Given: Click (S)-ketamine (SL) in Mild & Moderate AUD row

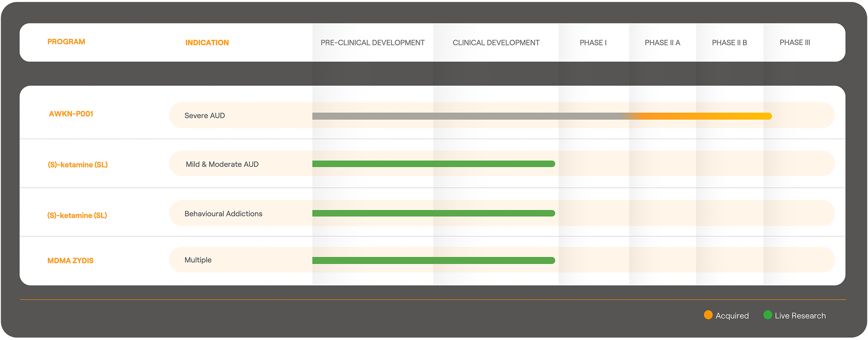Looking at the screenshot, I should (78, 165).
